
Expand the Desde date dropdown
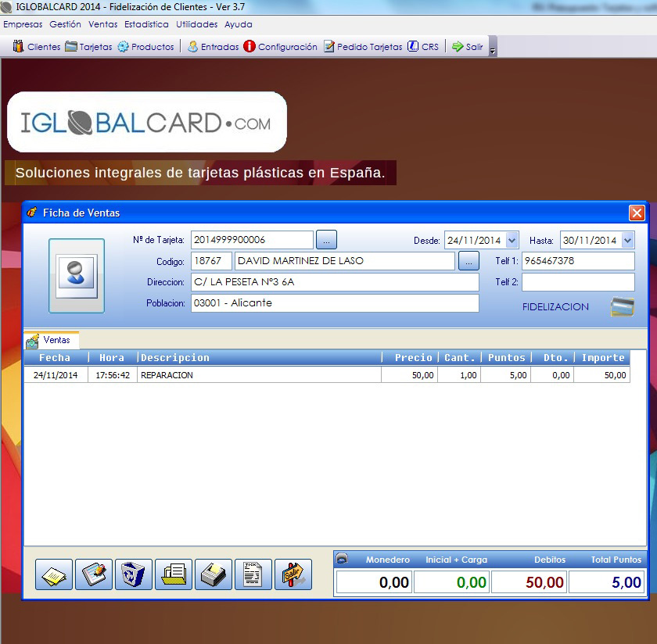[x=512, y=241]
